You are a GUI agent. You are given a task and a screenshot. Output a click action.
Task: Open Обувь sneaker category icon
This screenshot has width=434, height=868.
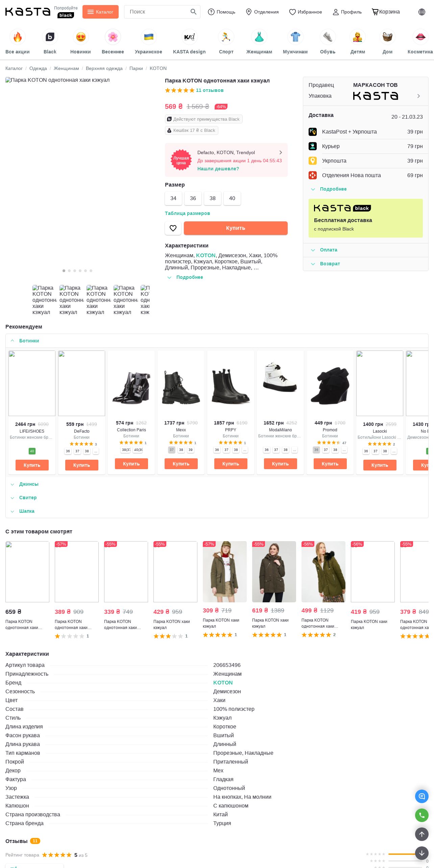pos(328,37)
